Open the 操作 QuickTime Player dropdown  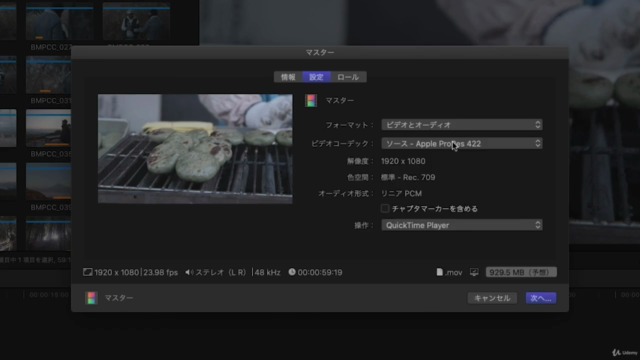point(462,225)
